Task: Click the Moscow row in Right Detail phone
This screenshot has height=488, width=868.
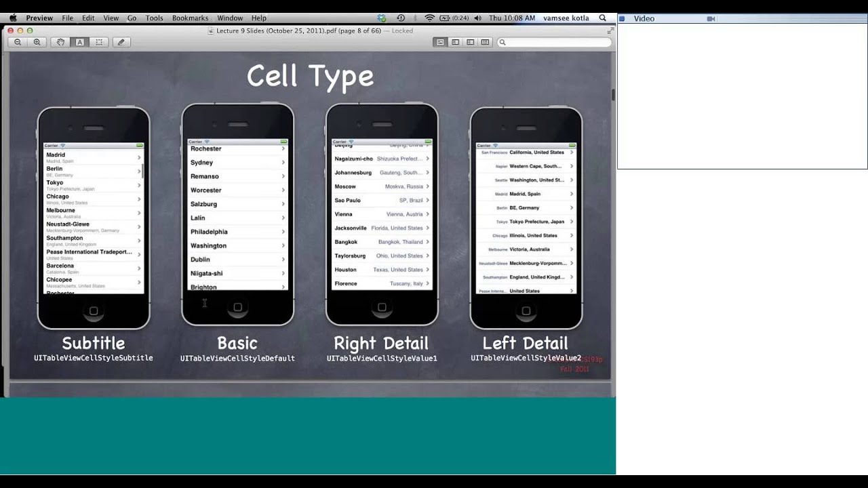Action: coord(382,186)
